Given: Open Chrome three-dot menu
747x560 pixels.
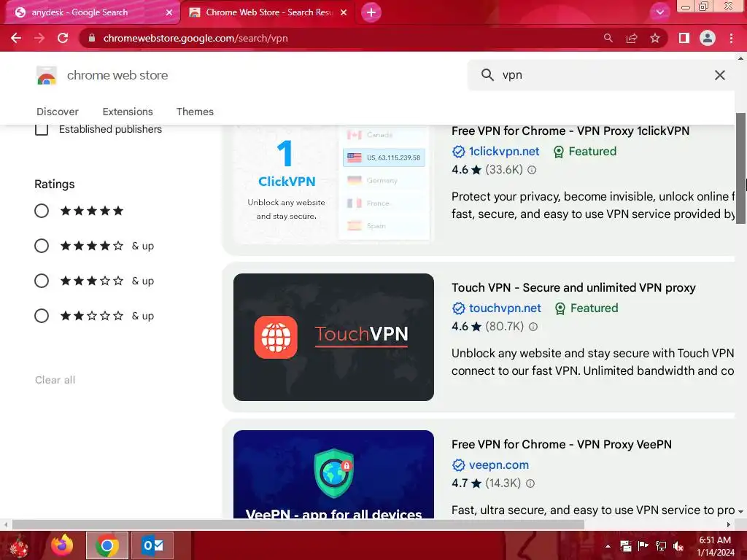Looking at the screenshot, I should click(731, 38).
